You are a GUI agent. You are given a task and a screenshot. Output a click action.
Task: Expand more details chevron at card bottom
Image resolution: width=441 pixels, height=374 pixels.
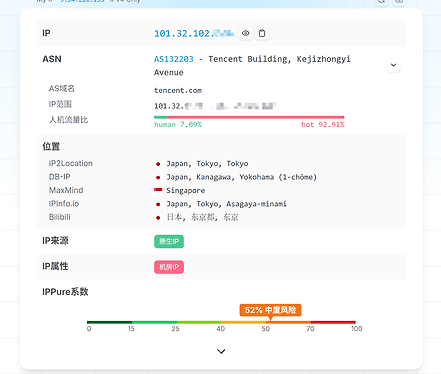tap(221, 351)
